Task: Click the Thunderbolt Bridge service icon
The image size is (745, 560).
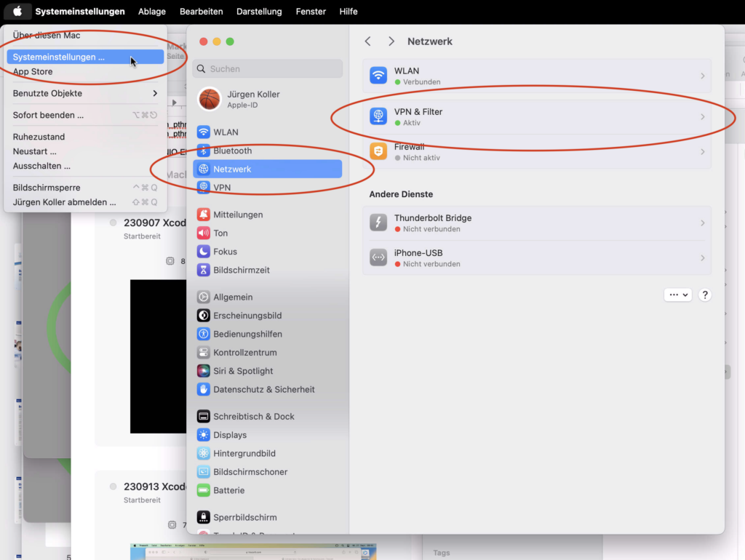Action: coord(378,223)
